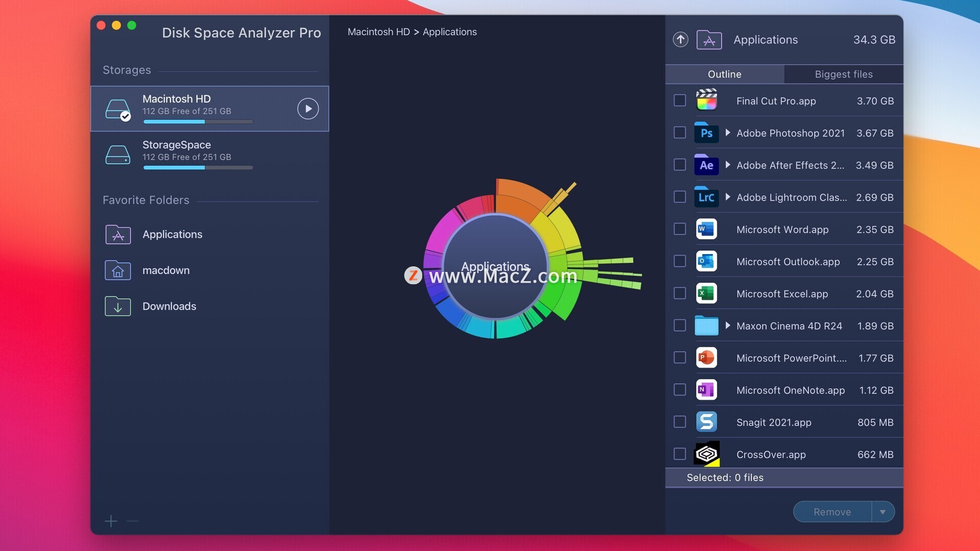Expand the Adobe After Effects folder
Image resolution: width=980 pixels, height=551 pixels.
tap(728, 165)
